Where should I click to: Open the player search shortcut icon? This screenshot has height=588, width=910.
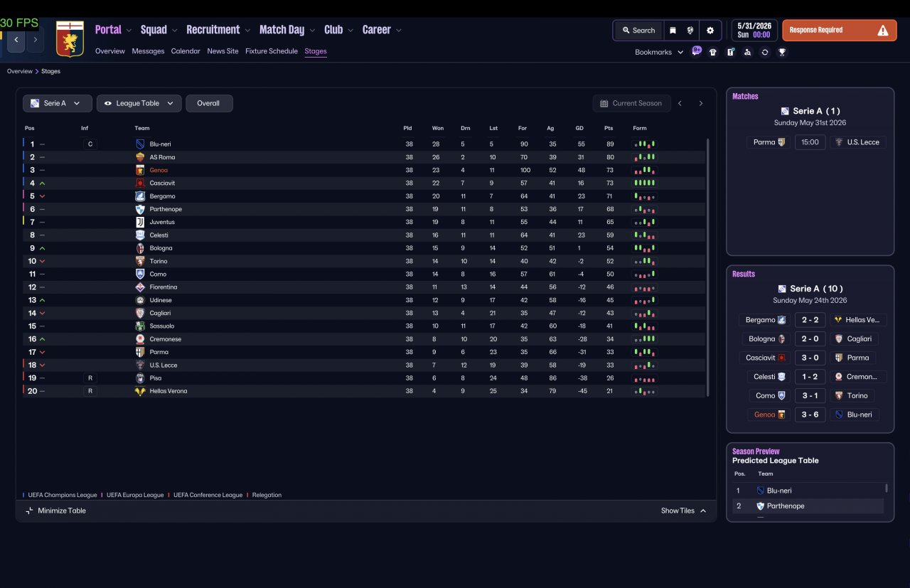(747, 52)
